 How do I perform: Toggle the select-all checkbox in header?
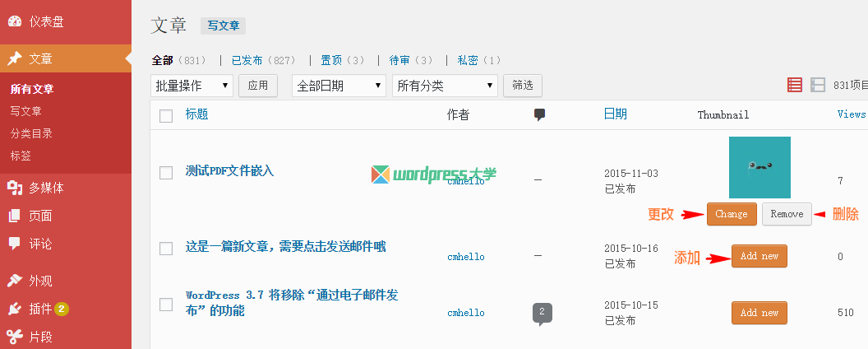point(166,116)
